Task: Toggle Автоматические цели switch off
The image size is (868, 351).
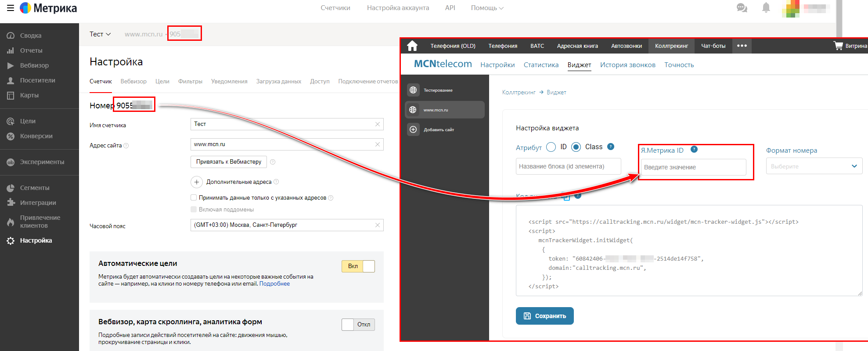Action: pos(358,266)
